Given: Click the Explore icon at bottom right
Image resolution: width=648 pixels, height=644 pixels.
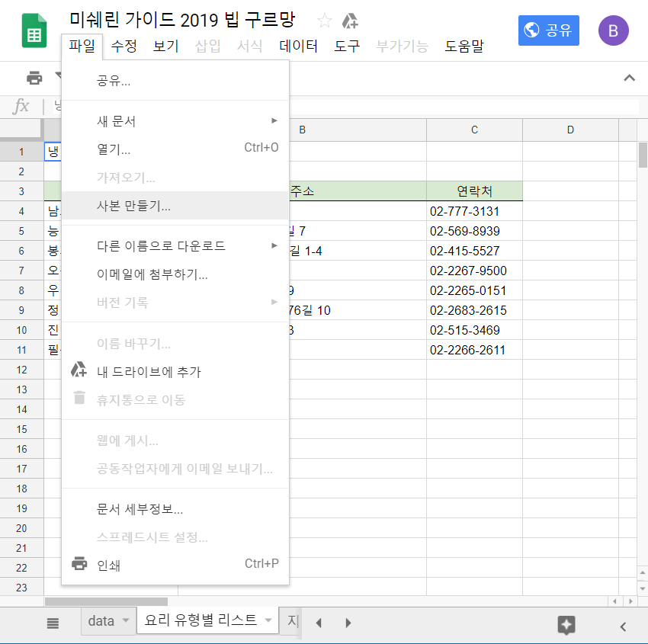Looking at the screenshot, I should pyautogui.click(x=566, y=625).
